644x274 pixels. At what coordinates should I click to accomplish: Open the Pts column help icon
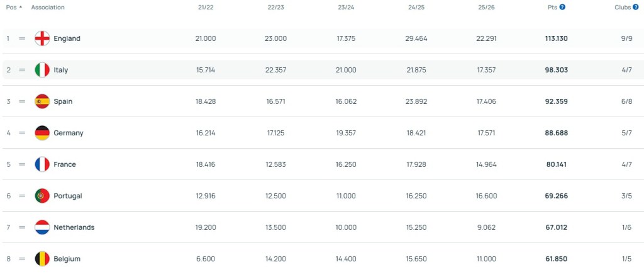[562, 7]
